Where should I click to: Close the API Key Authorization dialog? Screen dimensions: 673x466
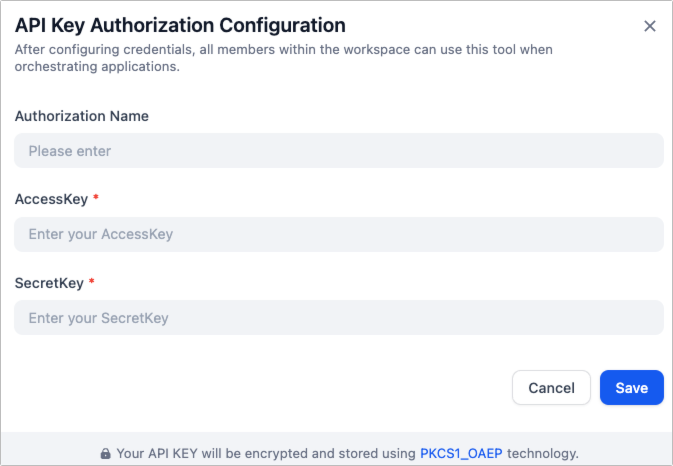click(650, 26)
